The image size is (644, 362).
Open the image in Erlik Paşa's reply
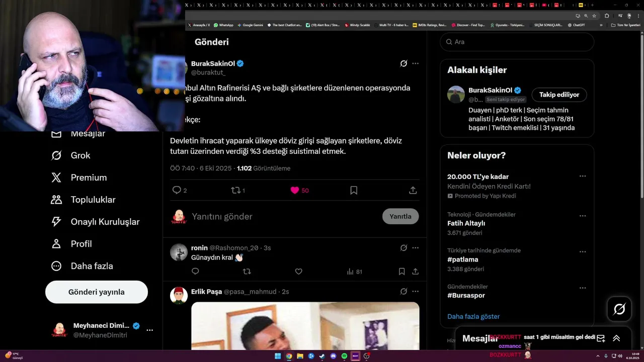305,326
